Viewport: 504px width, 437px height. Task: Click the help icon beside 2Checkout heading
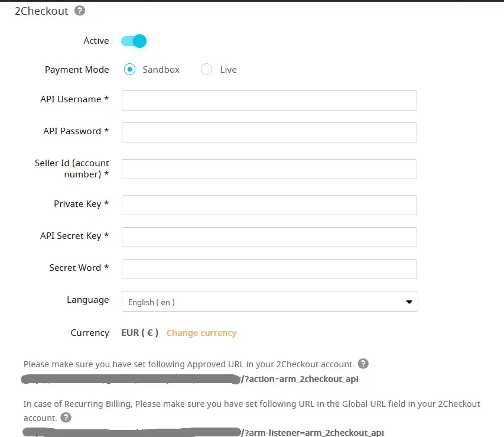80,11
